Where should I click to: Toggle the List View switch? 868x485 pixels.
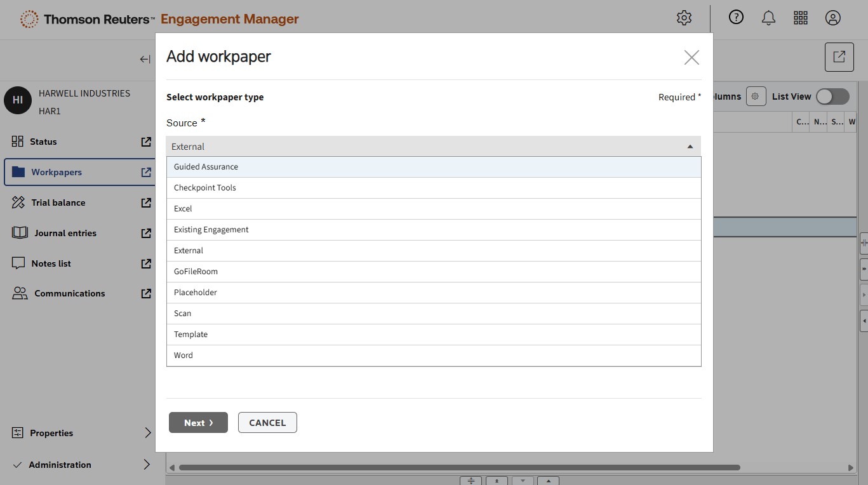[832, 96]
